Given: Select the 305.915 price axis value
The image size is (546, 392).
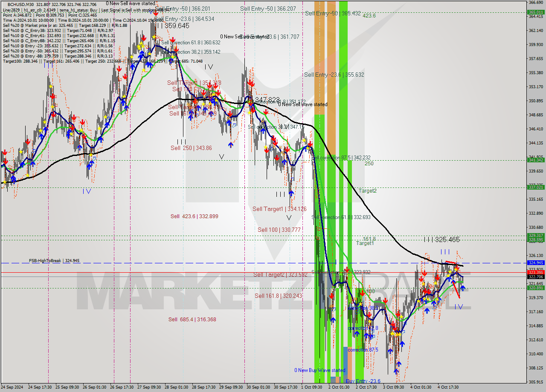Looking at the screenshot, I should pos(536,382).
